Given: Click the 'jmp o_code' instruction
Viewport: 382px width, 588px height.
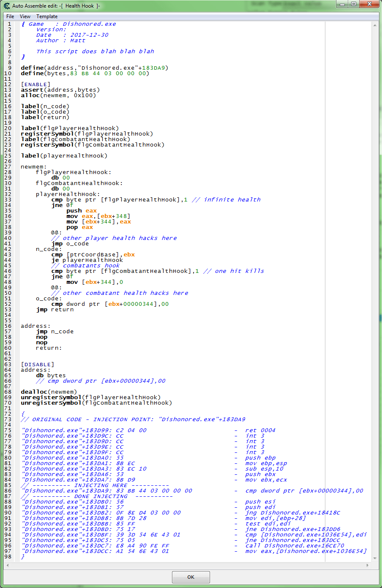Looking at the screenshot, I should pos(70,244).
